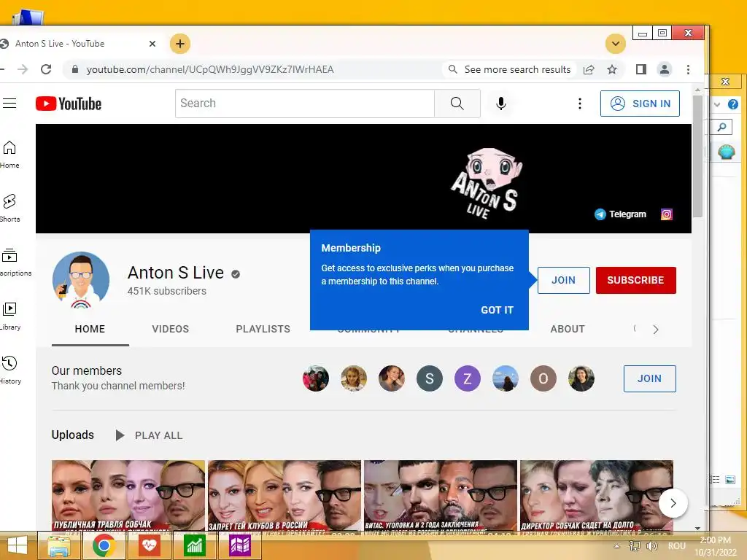Select member avatar with letter O

click(x=543, y=378)
